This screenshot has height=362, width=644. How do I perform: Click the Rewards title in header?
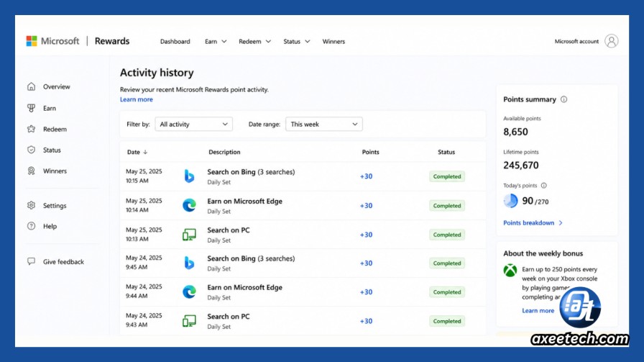[112, 41]
